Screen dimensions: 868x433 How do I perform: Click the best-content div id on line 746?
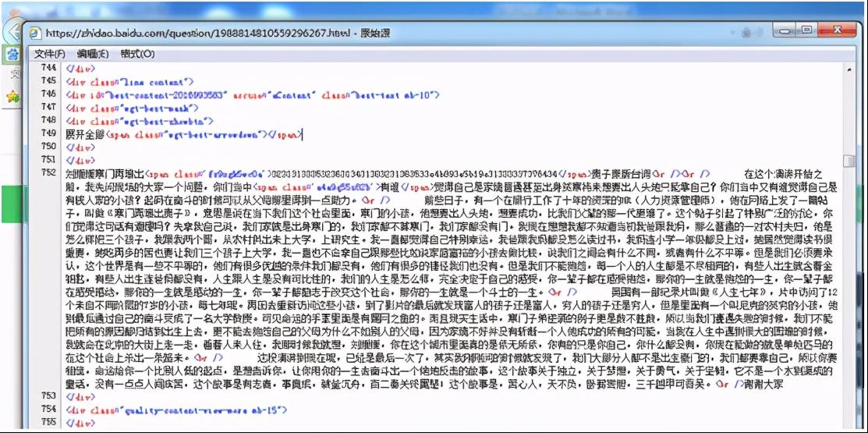point(252,94)
